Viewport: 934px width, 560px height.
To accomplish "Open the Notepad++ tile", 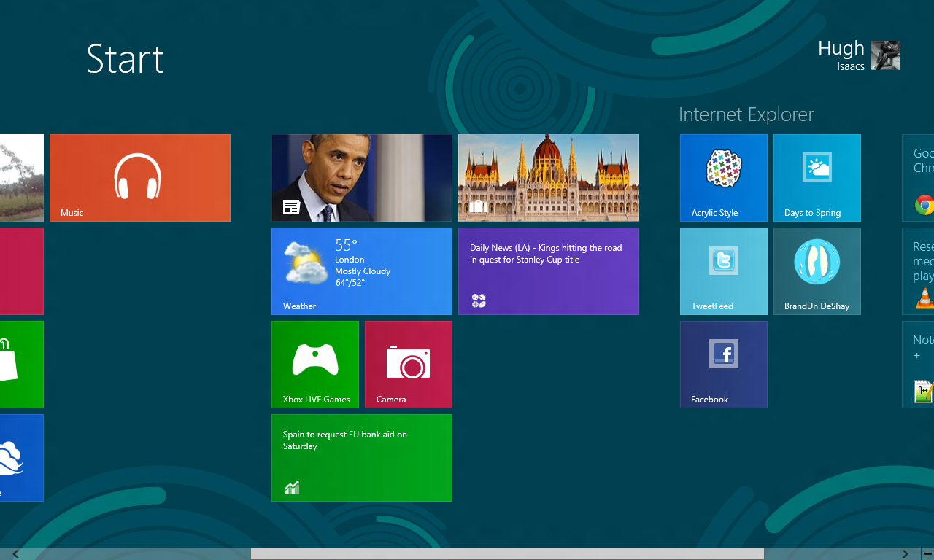I will click(918, 365).
